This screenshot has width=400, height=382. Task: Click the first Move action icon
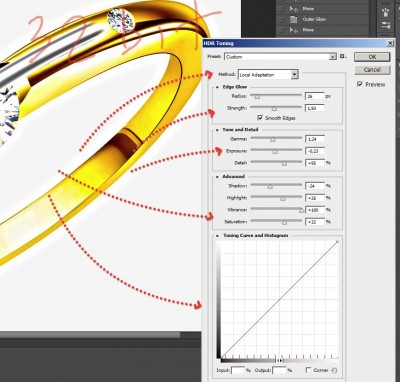coord(293,9)
